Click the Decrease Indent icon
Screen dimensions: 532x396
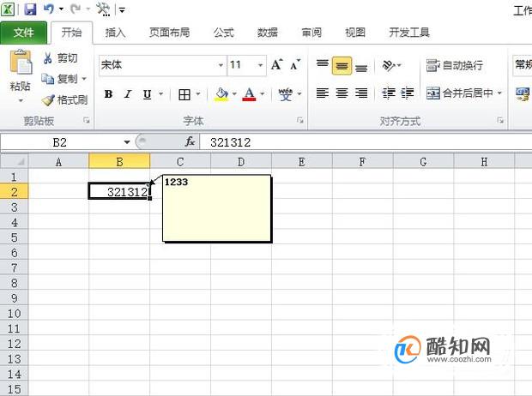click(x=389, y=93)
